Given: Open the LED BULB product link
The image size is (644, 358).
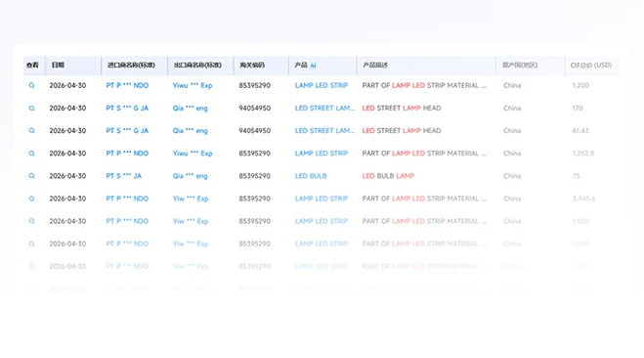Looking at the screenshot, I should pyautogui.click(x=311, y=176).
